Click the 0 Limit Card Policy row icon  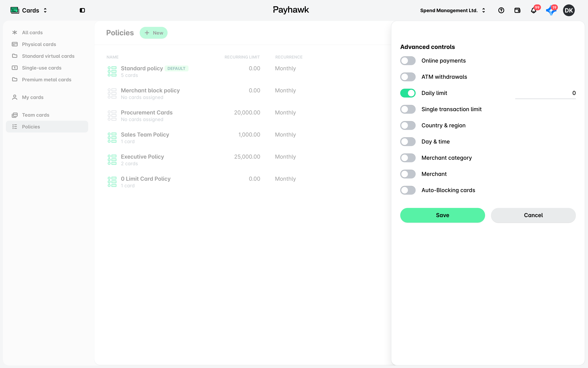[112, 182]
